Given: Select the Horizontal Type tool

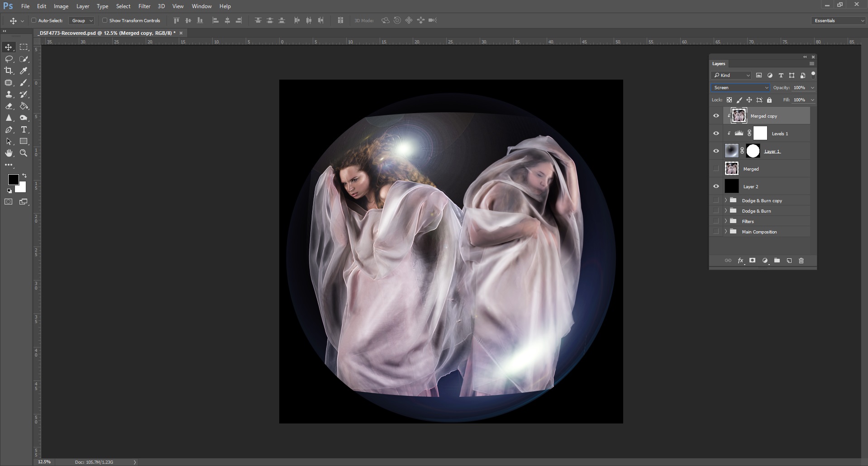Looking at the screenshot, I should click(x=24, y=130).
